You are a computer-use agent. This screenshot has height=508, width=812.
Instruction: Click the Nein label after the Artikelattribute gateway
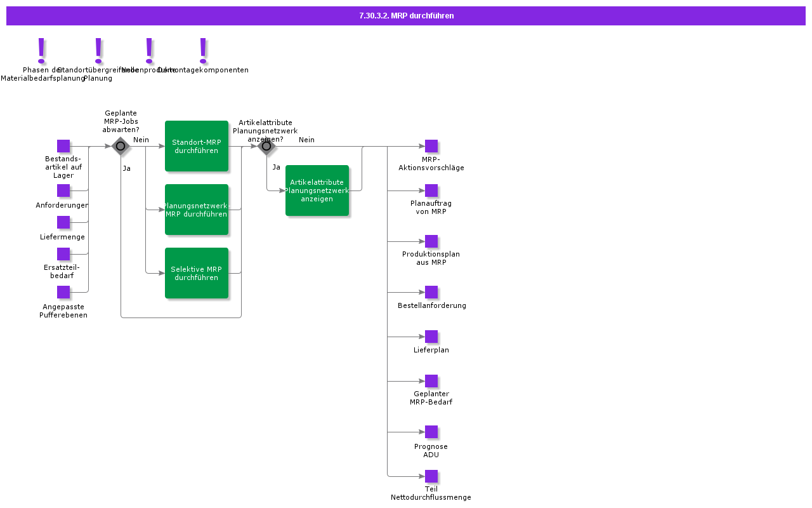pyautogui.click(x=306, y=140)
